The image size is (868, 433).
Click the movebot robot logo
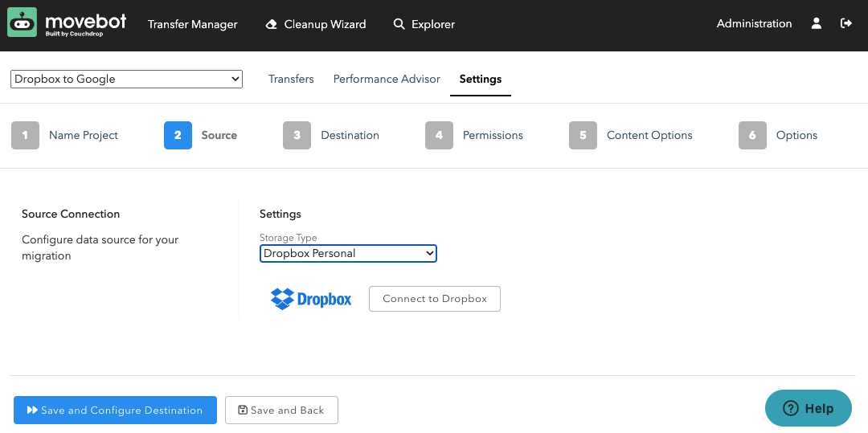click(x=22, y=24)
